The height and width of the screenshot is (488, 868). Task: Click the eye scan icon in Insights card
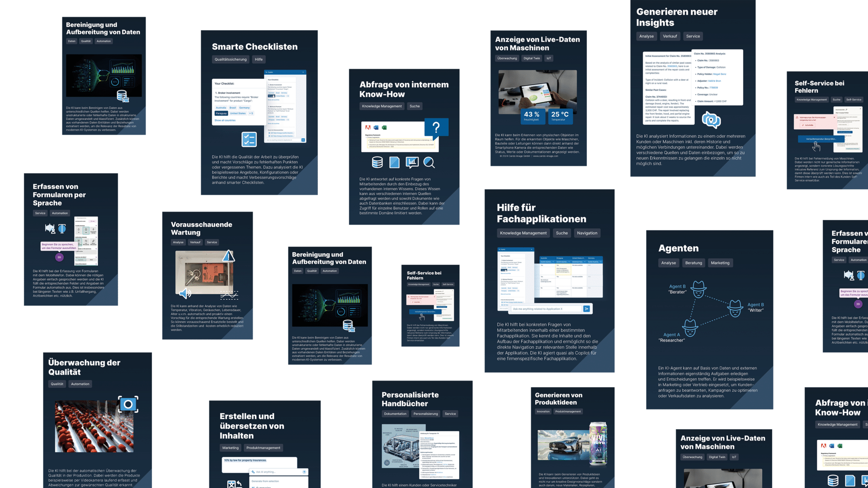point(711,120)
